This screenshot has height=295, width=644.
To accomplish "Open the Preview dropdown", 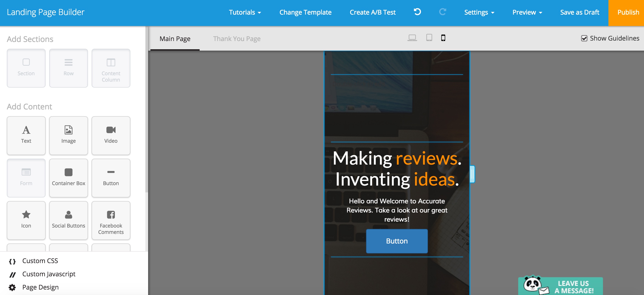I will [527, 12].
